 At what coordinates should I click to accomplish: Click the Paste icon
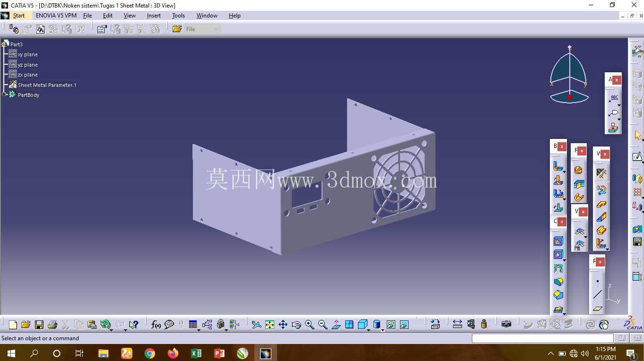click(92, 325)
